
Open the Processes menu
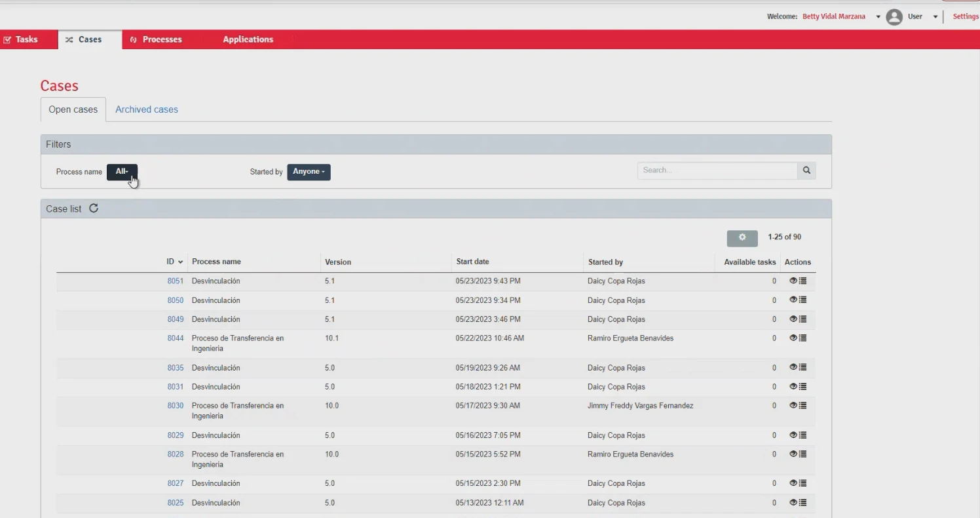click(156, 39)
